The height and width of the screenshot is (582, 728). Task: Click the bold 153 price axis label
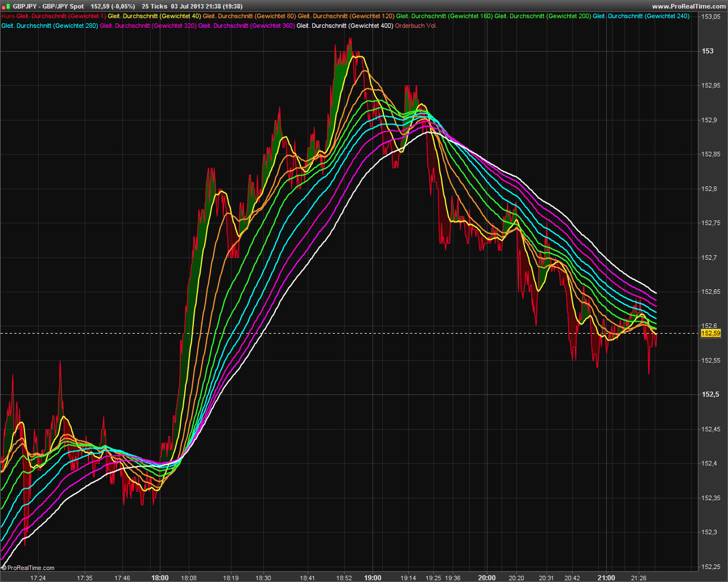[708, 51]
